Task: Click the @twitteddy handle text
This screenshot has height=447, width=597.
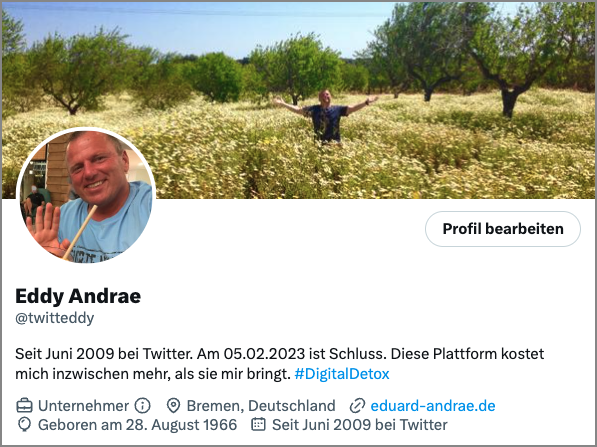Action: click(55, 318)
